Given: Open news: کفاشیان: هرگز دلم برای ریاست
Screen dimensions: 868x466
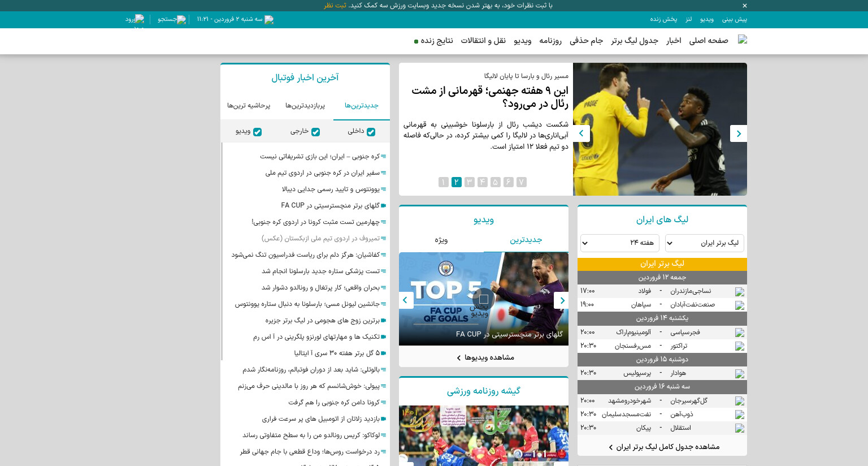Looking at the screenshot, I should point(305,254).
